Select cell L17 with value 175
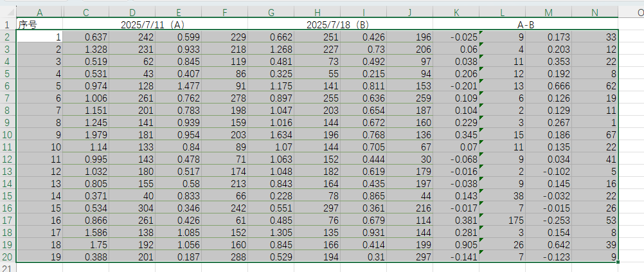 (502, 221)
